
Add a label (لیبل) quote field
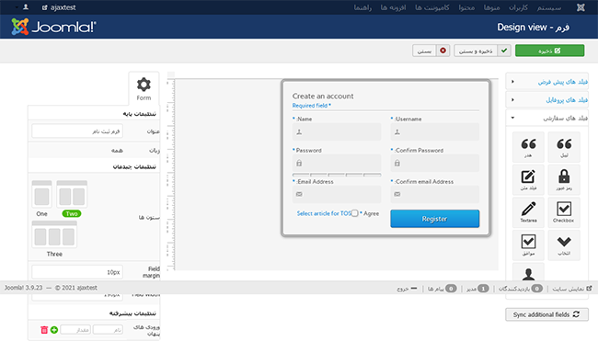(x=564, y=147)
